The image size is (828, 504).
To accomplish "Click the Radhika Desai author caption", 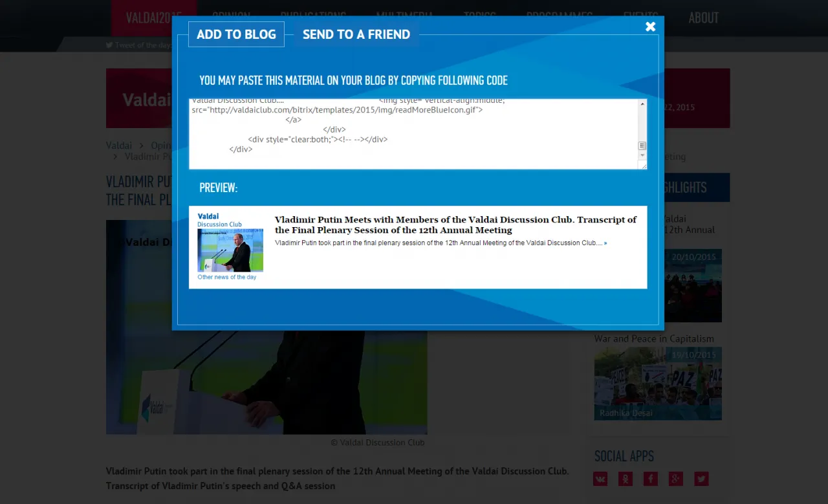I will tap(626, 413).
